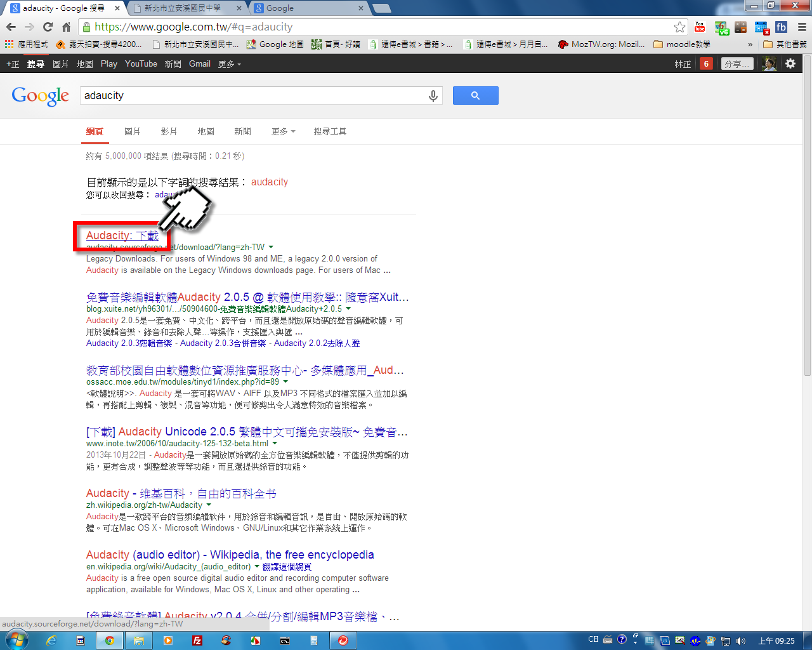
Task: Open the Audacity Unicode 2.0.5 result
Action: click(x=247, y=432)
